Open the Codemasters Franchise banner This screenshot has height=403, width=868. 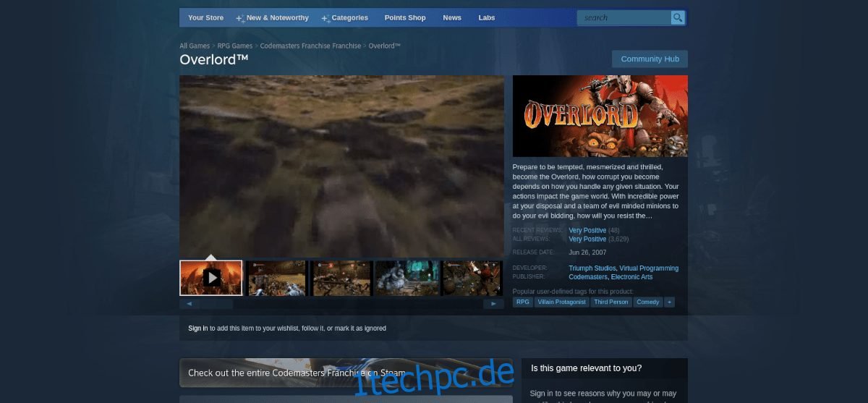point(346,373)
